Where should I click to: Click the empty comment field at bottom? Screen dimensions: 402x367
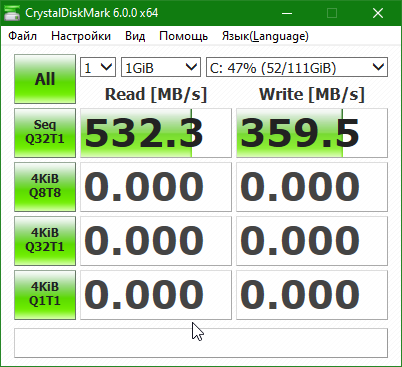pos(201,343)
